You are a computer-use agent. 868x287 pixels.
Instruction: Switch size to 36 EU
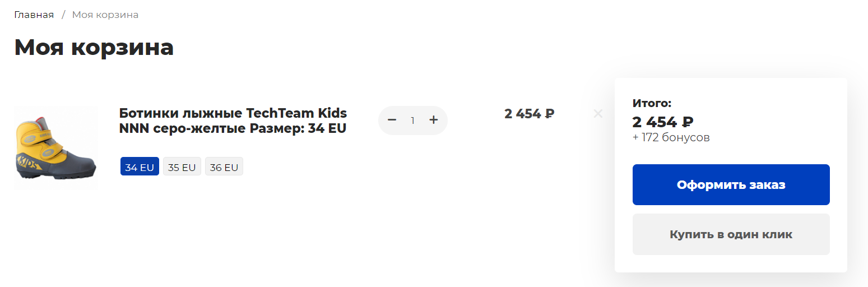tap(224, 167)
